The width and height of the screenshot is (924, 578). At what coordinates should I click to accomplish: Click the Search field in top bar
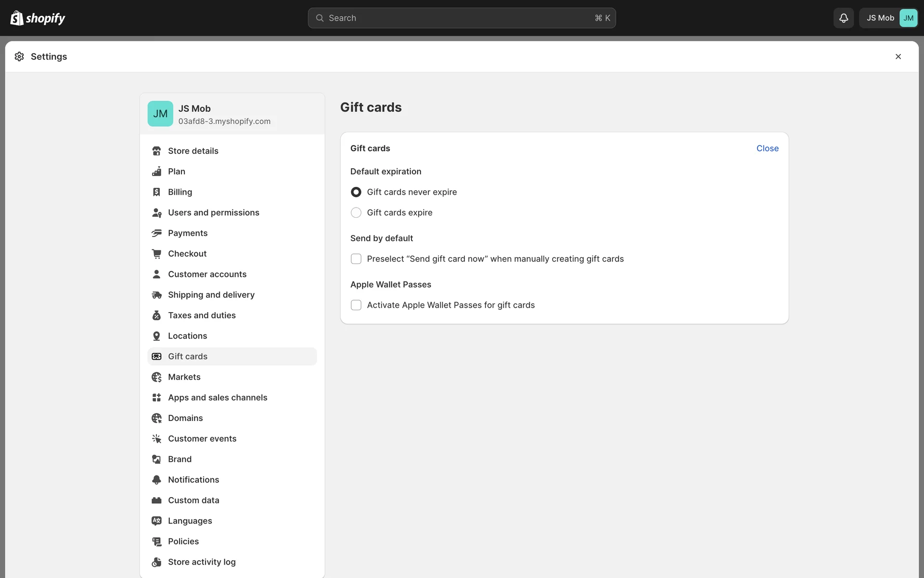tap(462, 18)
